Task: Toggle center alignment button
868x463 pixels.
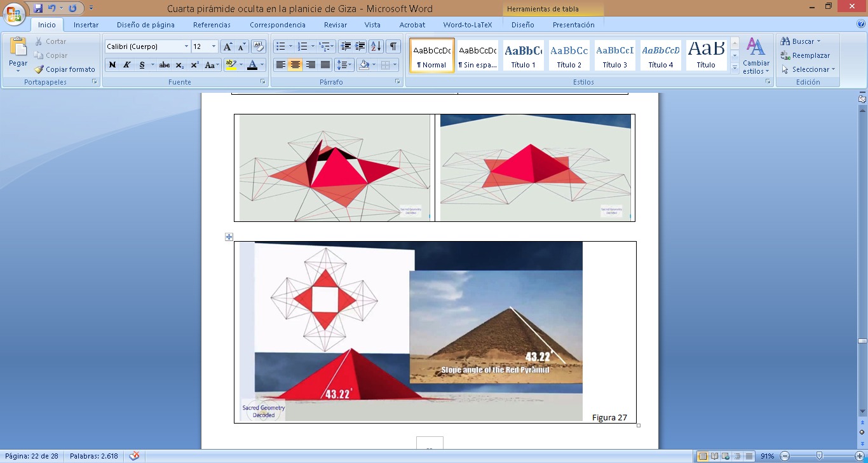Action: [295, 65]
